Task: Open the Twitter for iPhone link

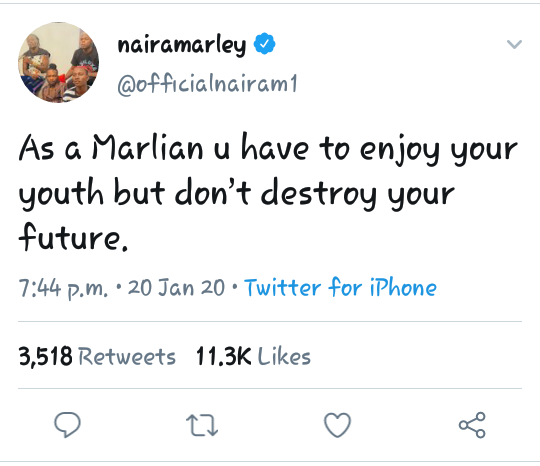Action: coord(340,287)
